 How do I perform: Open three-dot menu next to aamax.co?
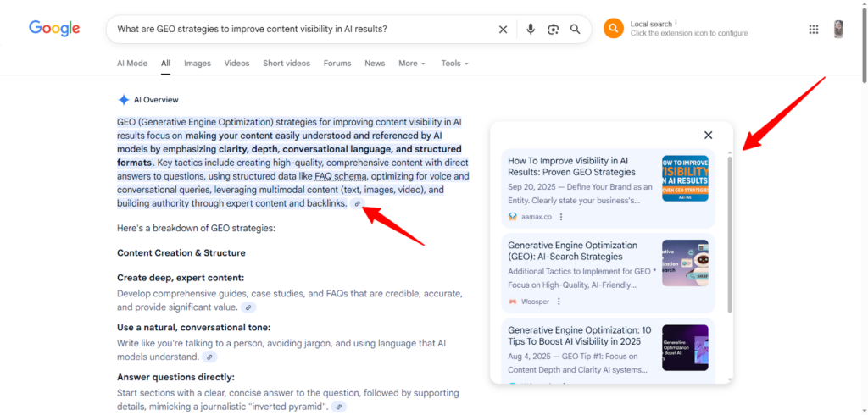[560, 217]
